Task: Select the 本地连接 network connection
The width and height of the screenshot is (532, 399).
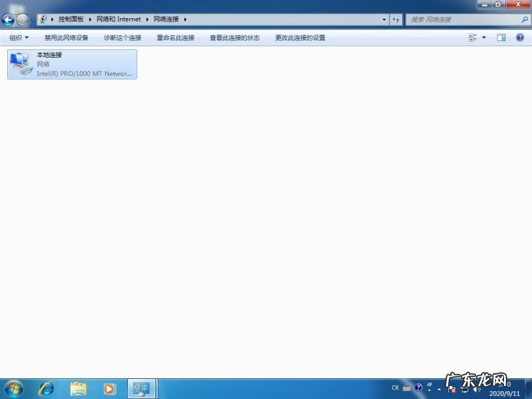Action: [71, 64]
